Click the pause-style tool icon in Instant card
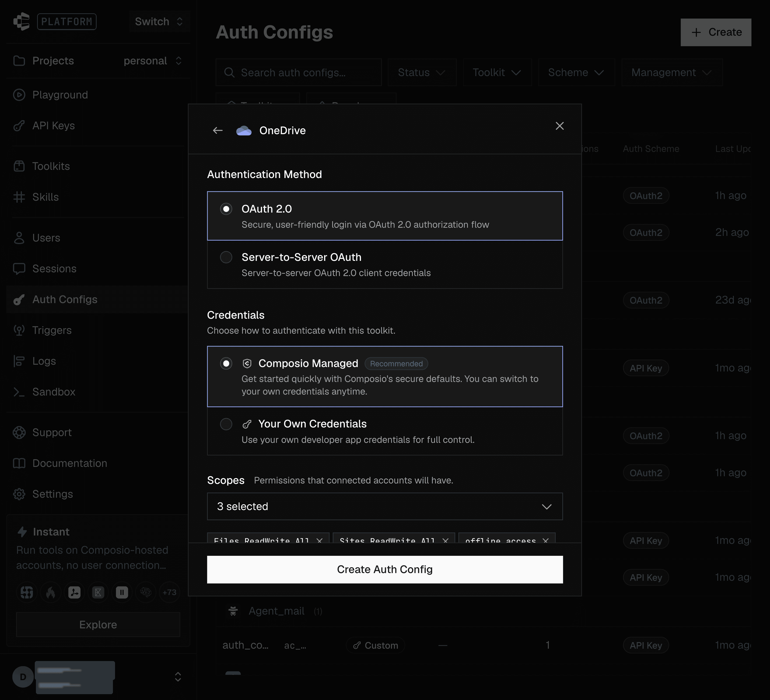 122,592
